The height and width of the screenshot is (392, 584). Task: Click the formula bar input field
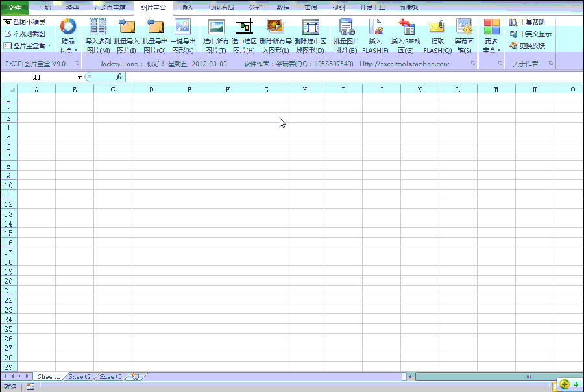[350, 77]
